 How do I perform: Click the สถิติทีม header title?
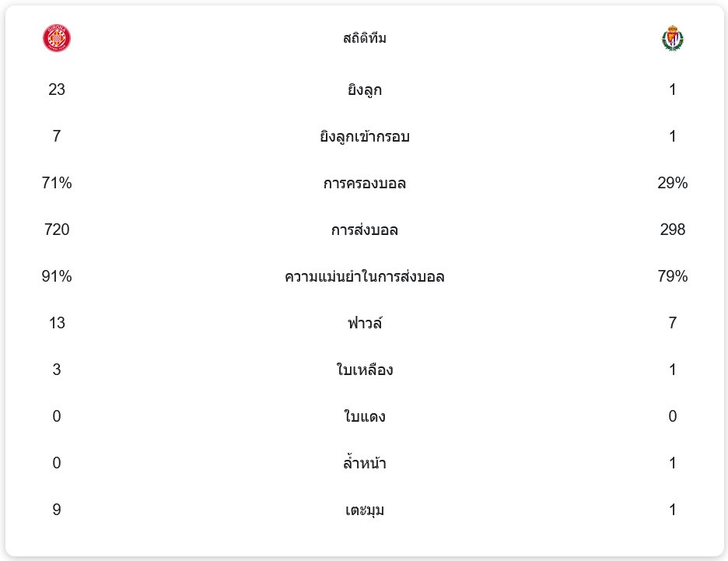coord(364,38)
